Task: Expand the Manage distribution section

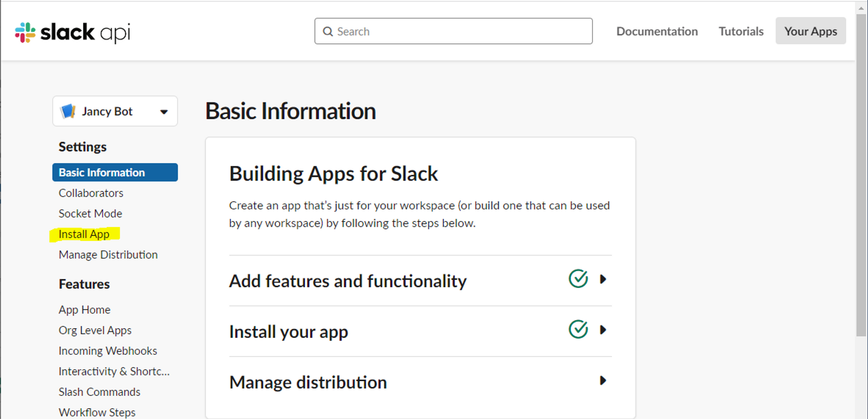Action: pyautogui.click(x=603, y=381)
